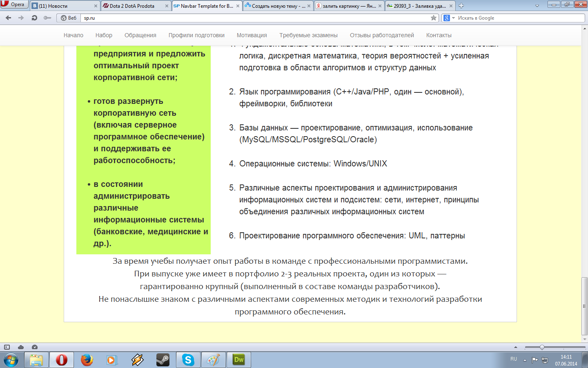The image size is (588, 368).
Task: Click the password wand key icon
Action: tap(48, 18)
